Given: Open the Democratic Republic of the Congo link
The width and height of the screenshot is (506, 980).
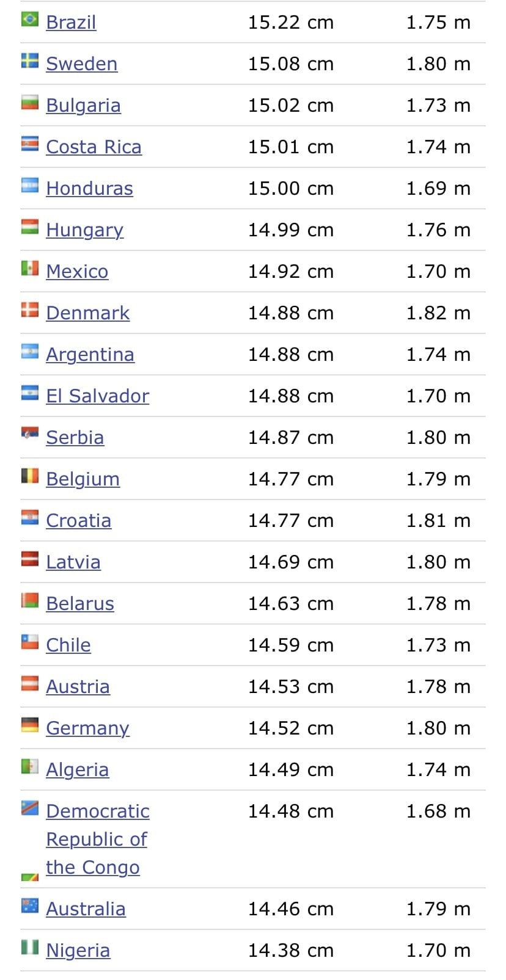Looking at the screenshot, I should click(x=98, y=839).
